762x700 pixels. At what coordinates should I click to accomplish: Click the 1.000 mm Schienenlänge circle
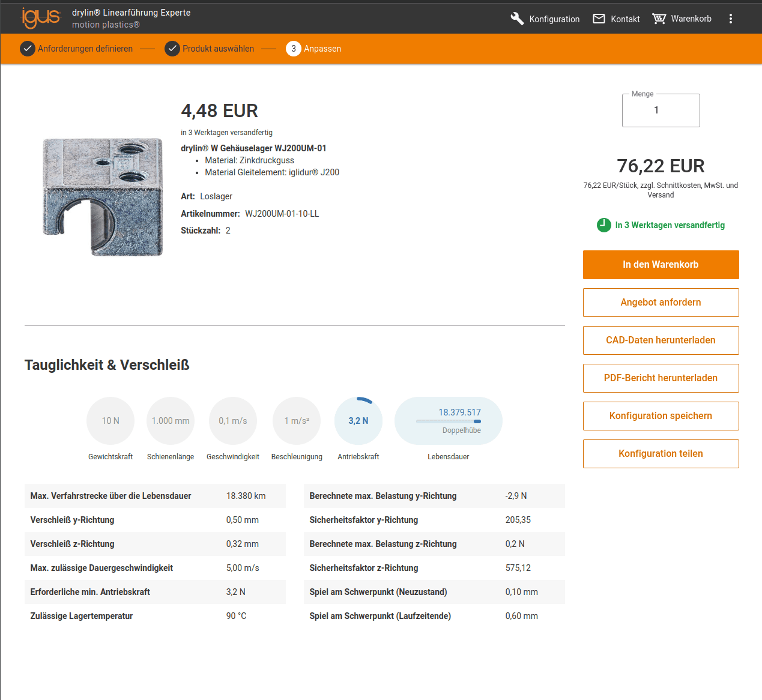pos(171,421)
